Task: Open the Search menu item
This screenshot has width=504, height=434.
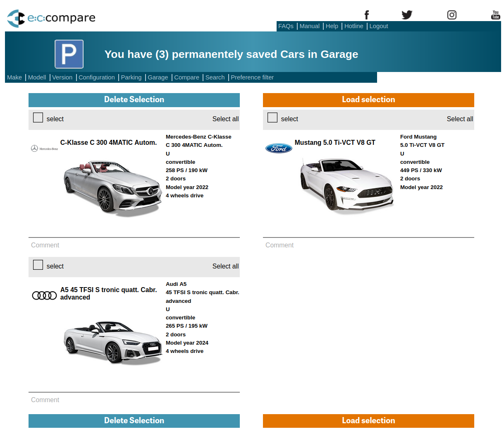Action: tap(215, 77)
